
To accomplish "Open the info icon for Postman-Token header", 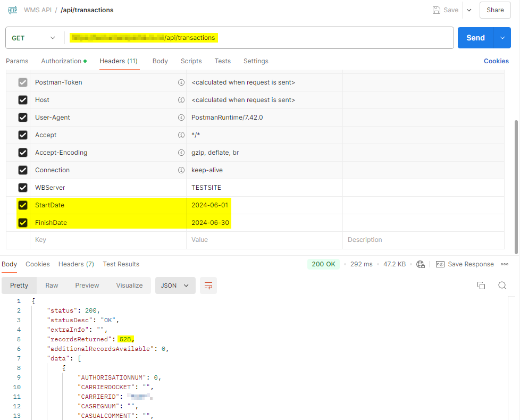I will point(181,82).
